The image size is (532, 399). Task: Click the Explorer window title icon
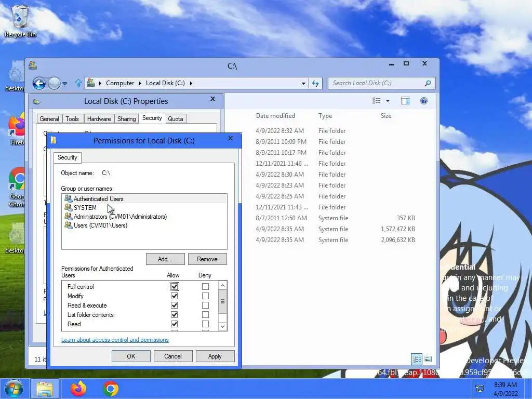point(33,65)
